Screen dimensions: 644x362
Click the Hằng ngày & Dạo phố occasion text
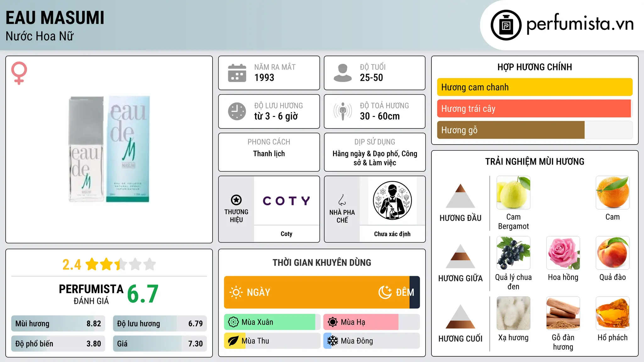click(x=375, y=158)
